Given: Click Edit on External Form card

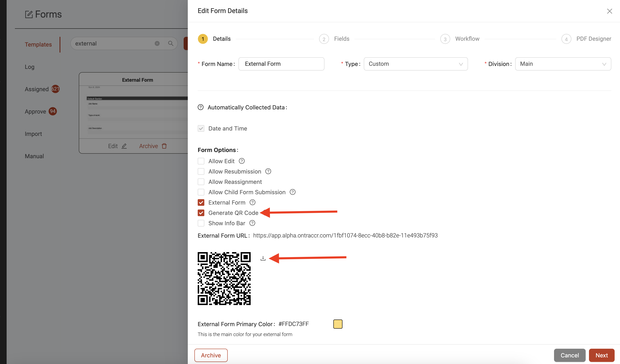Looking at the screenshot, I should [117, 146].
